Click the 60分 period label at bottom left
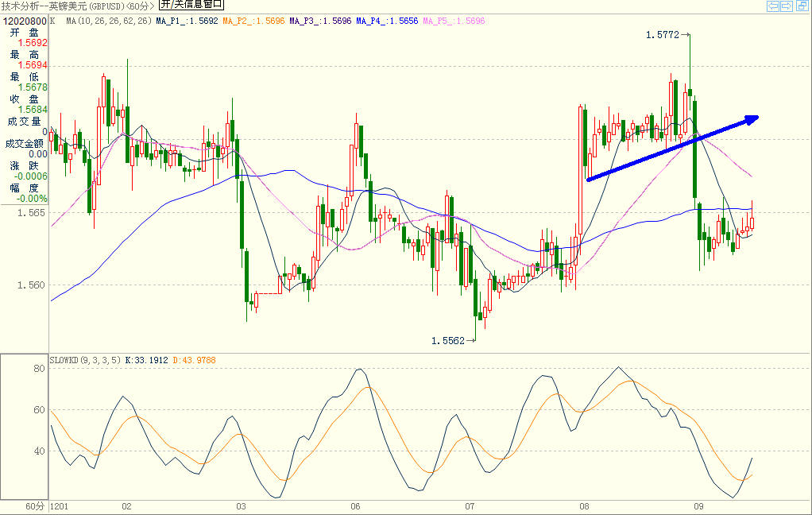The image size is (812, 515). coord(35,506)
